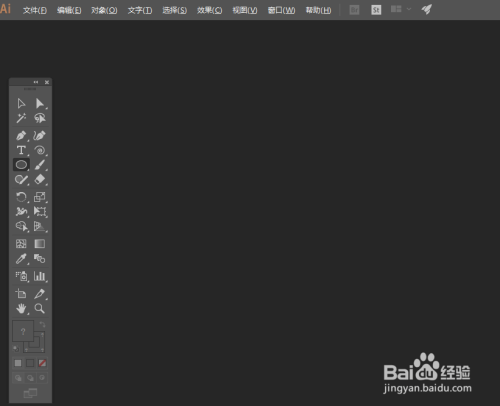Select the Lasso tool
Screen dimensions: 500x406
coord(40,118)
